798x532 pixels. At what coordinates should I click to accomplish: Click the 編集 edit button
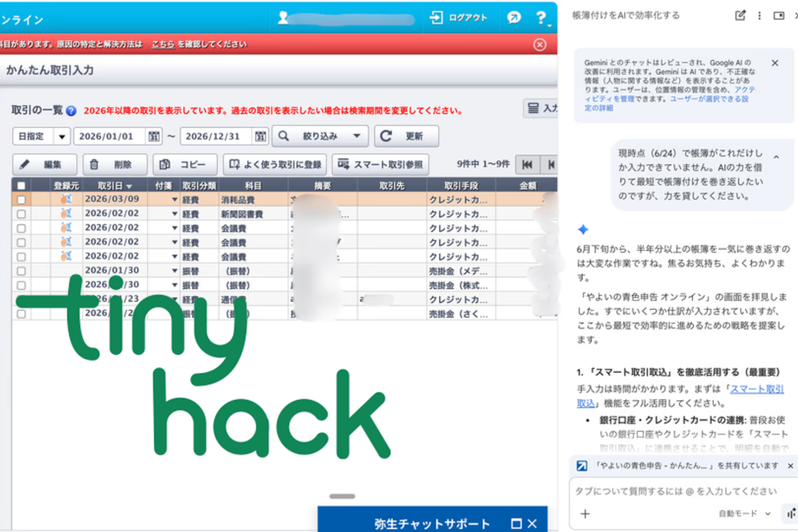(45, 164)
